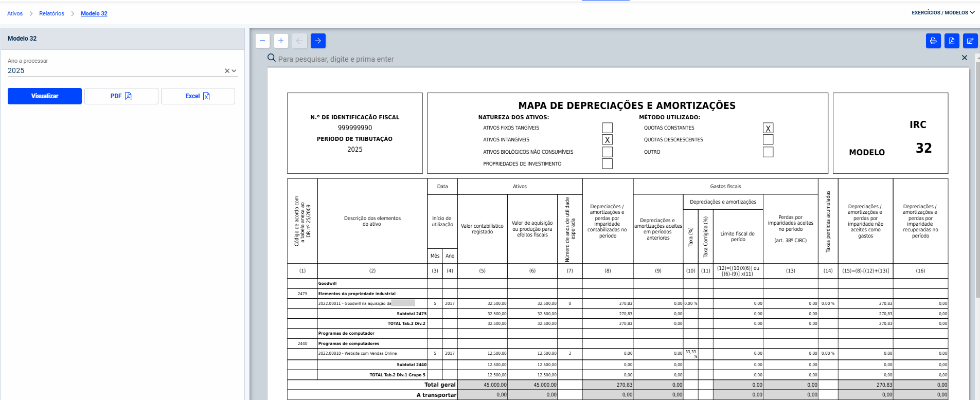Open the Exercícios / Modelos dropdown

[x=943, y=12]
